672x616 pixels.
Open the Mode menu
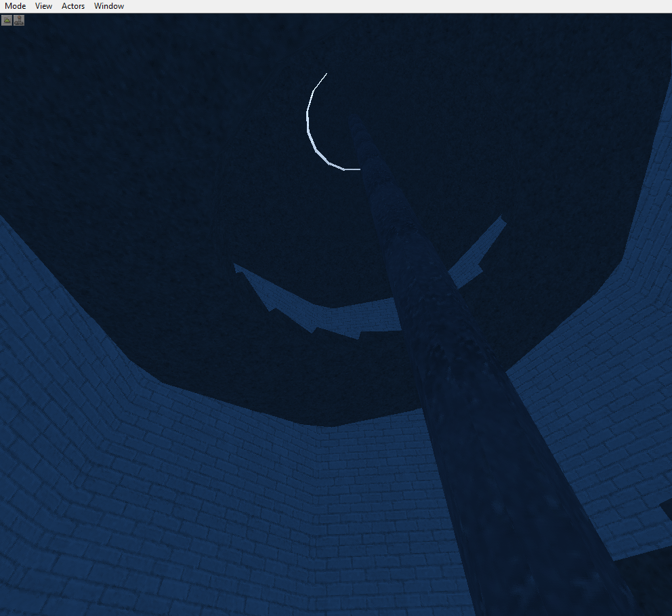[x=15, y=6]
